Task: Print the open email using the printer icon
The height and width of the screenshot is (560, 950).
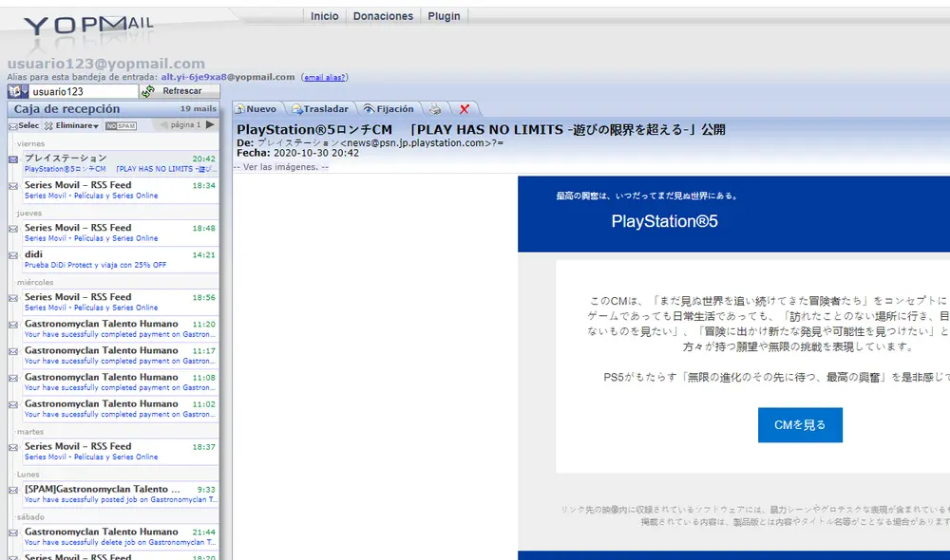Action: tap(435, 108)
